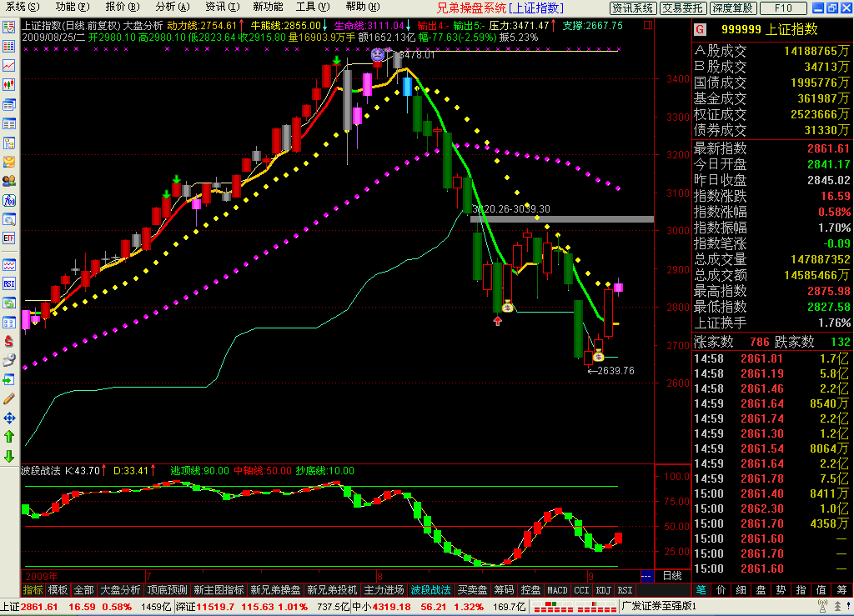Viewport: 854px width, 616px height.
Task: Select the 价 tab in right panel
Action: (x=721, y=590)
